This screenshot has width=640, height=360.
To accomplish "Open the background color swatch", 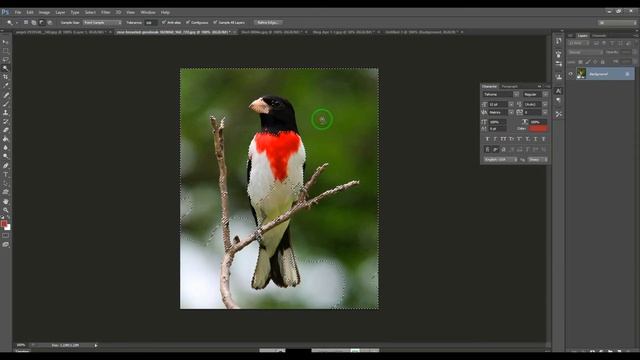I will 8,227.
